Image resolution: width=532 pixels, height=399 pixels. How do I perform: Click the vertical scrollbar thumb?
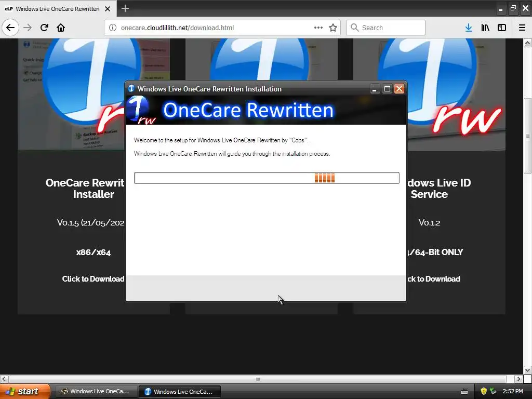[x=527, y=136]
